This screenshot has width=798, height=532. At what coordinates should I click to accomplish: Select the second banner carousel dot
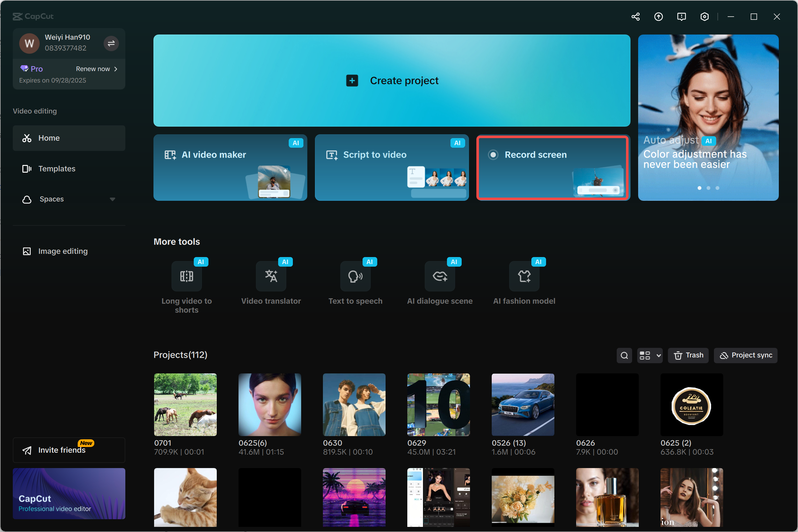708,188
